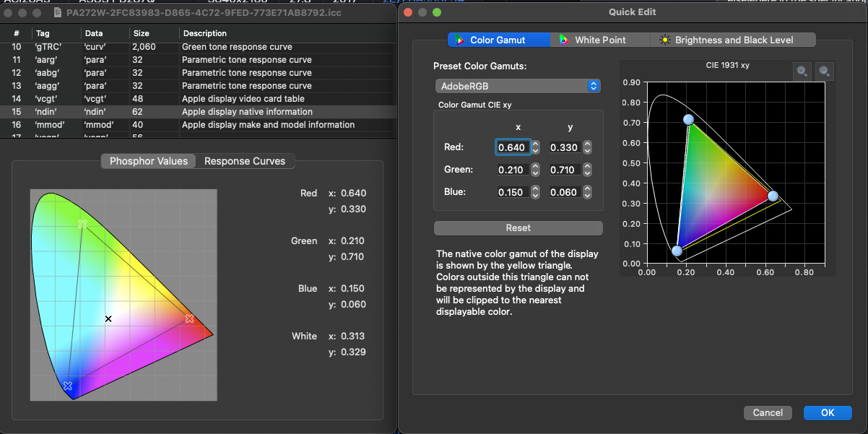Click the Green x input field in Quick Edit
868x434 pixels.
coord(513,170)
